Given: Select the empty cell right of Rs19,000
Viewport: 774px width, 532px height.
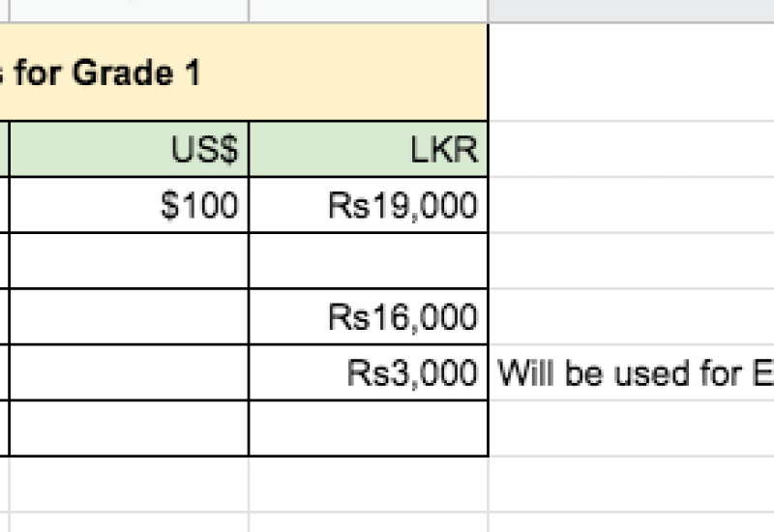Looking at the screenshot, I should point(631,205).
